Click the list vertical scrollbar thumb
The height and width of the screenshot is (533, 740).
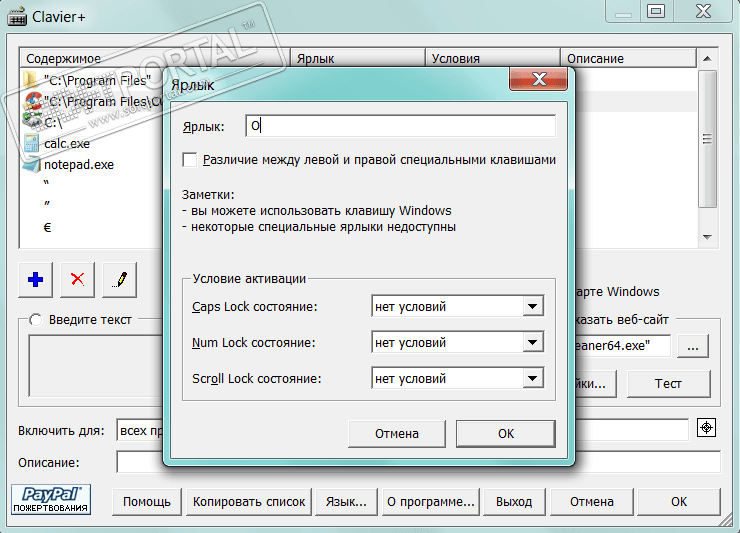pos(707,139)
